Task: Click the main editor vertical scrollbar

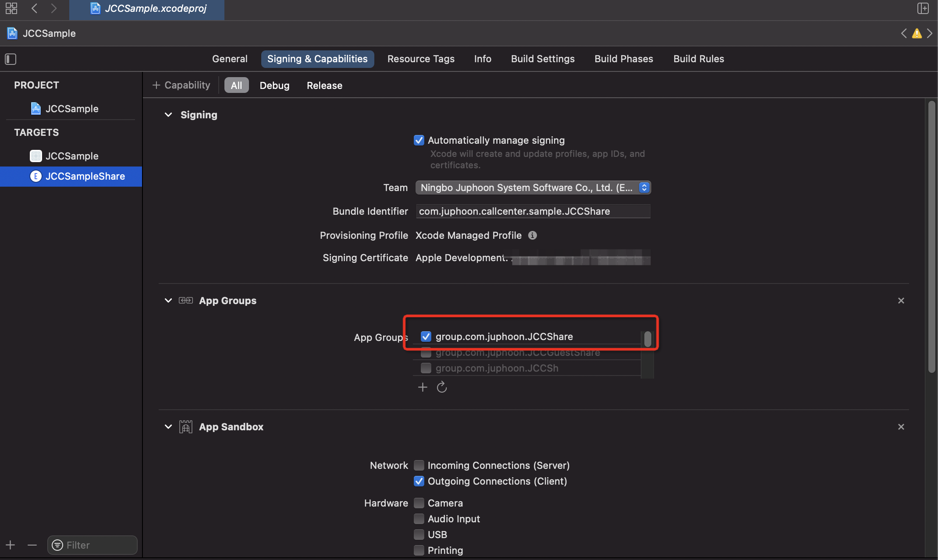Action: click(931, 237)
